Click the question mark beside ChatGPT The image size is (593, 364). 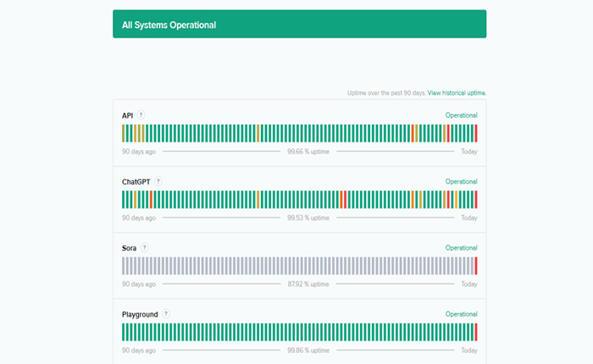coord(158,181)
